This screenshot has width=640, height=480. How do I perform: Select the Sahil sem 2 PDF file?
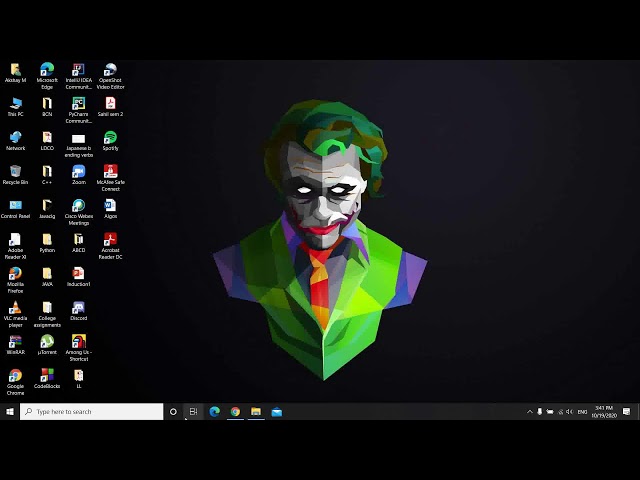tap(110, 107)
